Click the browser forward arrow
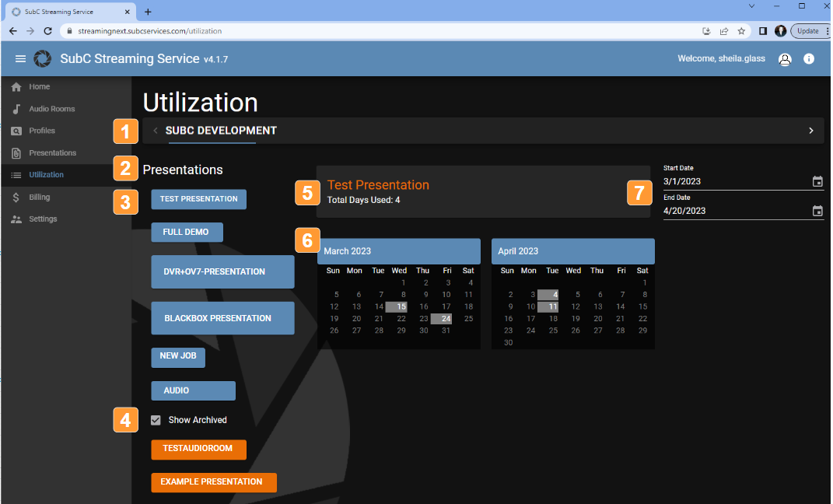The width and height of the screenshot is (833, 504). [x=30, y=31]
